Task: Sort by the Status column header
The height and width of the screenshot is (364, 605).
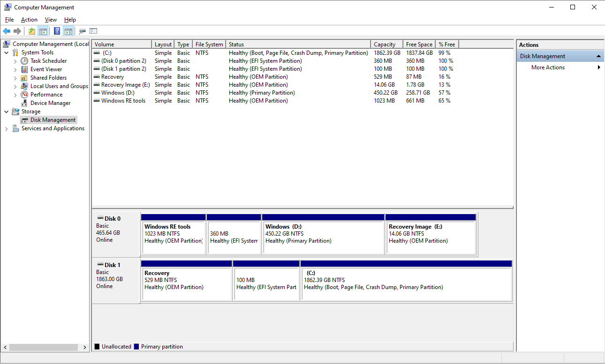Action: (x=298, y=45)
